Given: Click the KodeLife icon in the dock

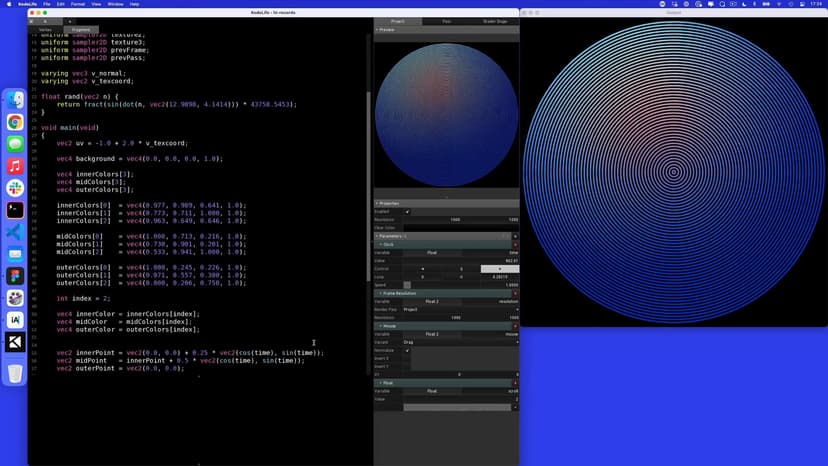Looking at the screenshot, I should pos(15,342).
